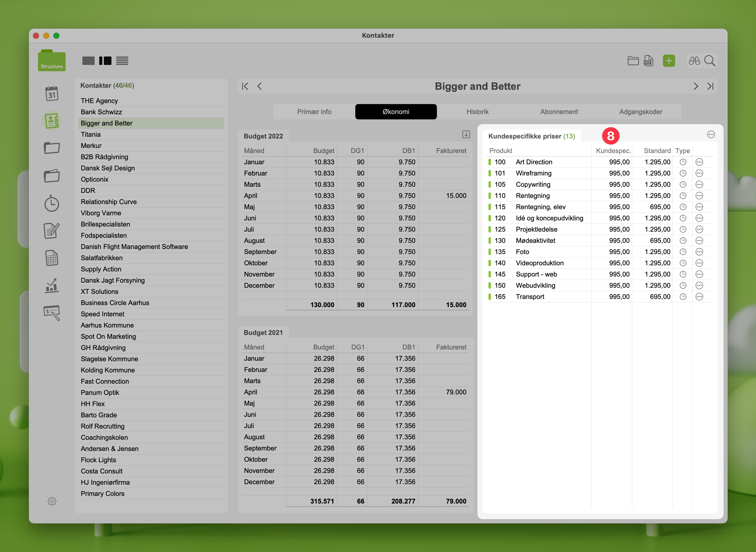Open the settings gear icon
The image size is (756, 552).
pyautogui.click(x=52, y=501)
